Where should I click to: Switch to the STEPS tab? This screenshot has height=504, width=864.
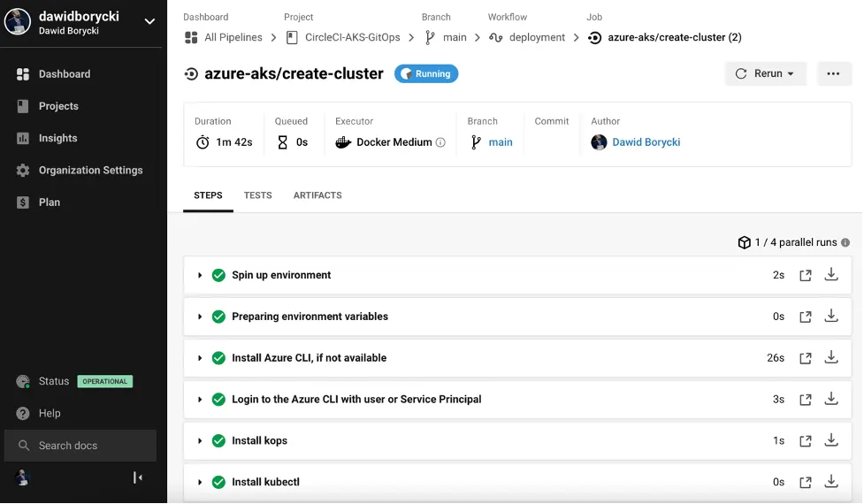208,195
